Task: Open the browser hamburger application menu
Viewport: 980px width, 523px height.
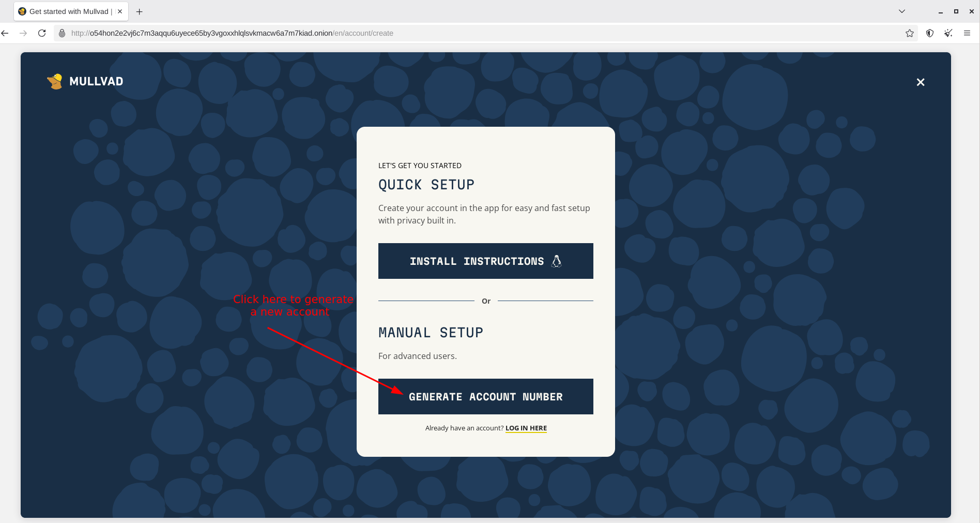Action: coord(967,33)
